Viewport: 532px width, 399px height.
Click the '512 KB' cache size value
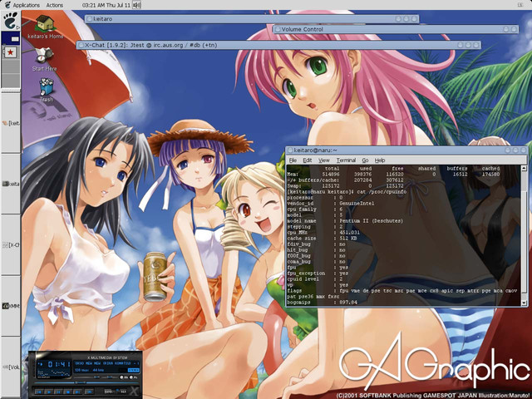[x=348, y=239]
